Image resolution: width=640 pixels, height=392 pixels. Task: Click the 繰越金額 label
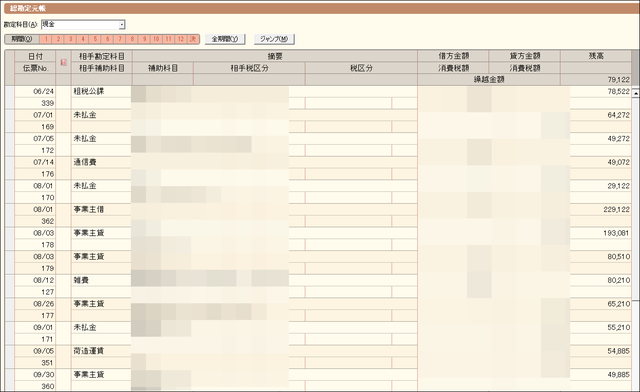pos(489,80)
